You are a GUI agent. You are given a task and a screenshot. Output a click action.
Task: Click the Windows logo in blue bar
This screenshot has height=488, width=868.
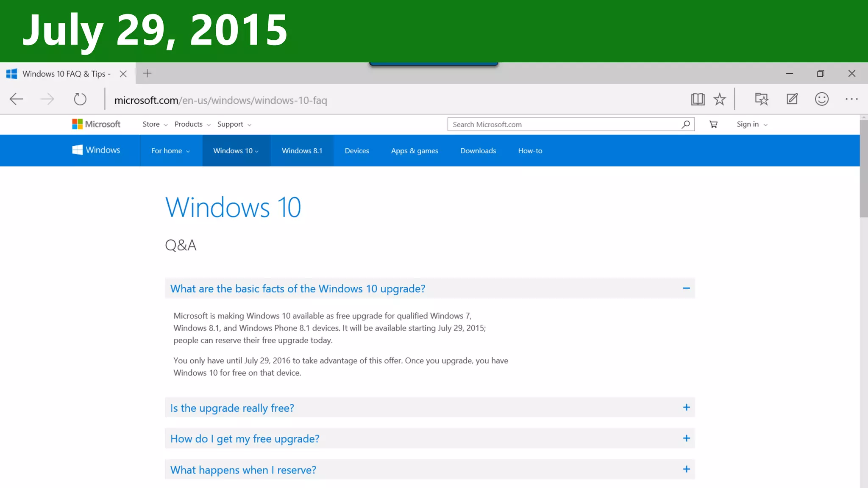click(x=96, y=150)
